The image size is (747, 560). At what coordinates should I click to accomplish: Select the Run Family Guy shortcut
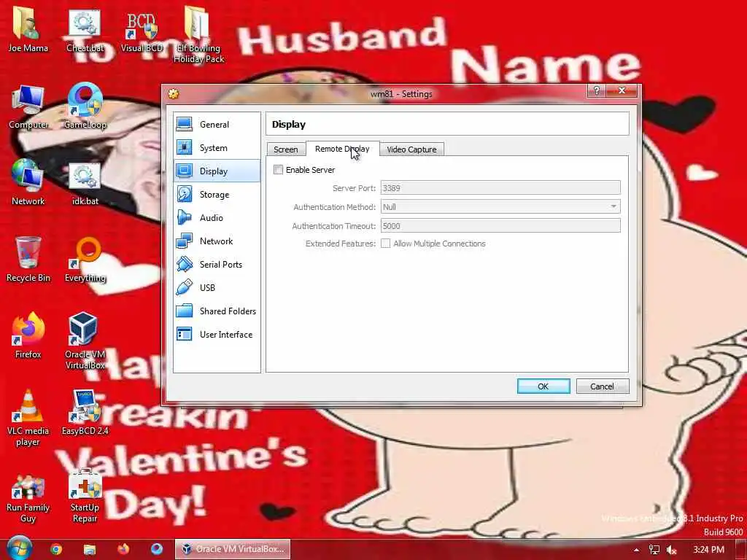[x=28, y=499]
